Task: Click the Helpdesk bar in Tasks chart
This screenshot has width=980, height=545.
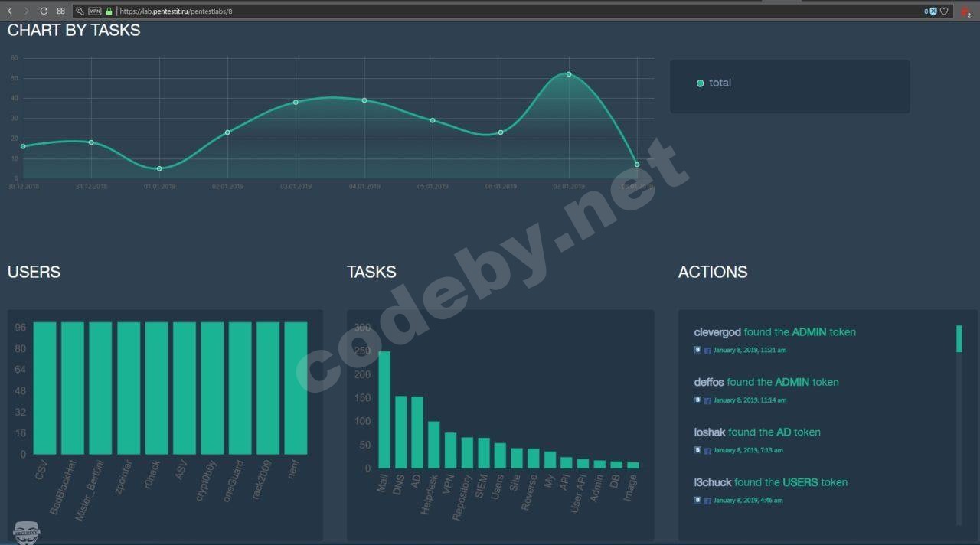Action: 434,445
